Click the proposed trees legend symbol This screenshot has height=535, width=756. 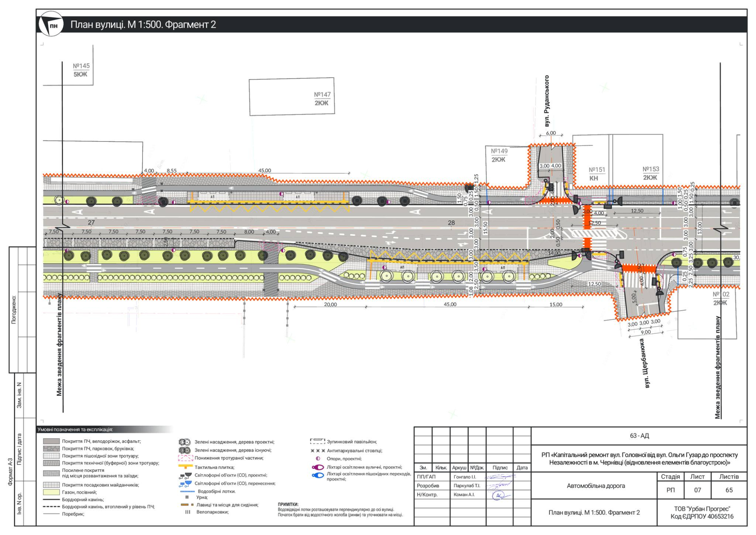click(184, 442)
